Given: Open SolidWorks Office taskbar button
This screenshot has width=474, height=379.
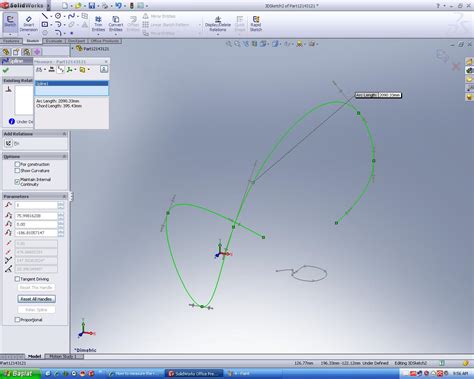Looking at the screenshot, I should (x=194, y=374).
